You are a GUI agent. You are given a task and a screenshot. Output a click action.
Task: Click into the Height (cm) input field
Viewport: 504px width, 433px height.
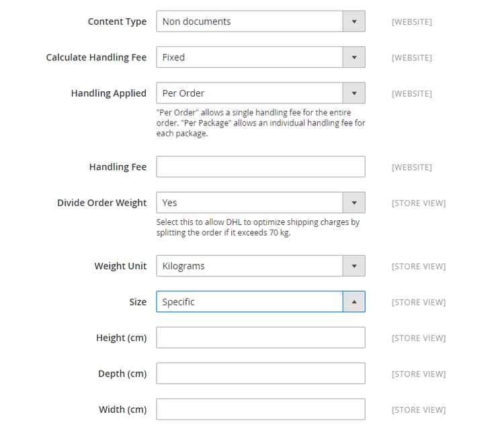click(x=261, y=338)
